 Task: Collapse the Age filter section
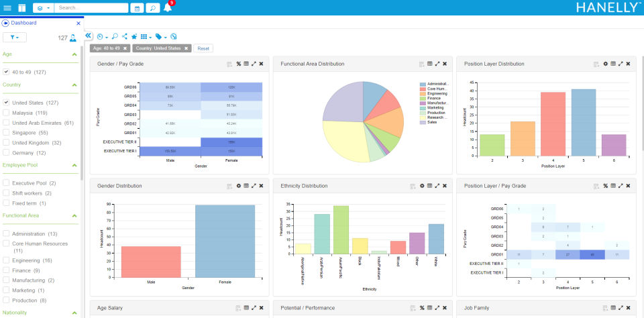(74, 54)
